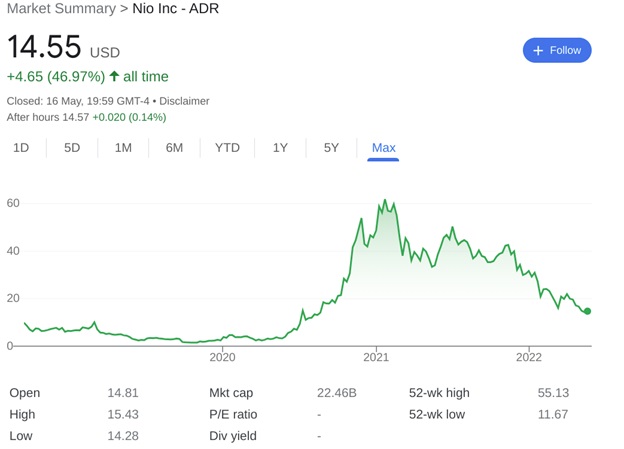Click the chart peak near 2021
The width and height of the screenshot is (624, 449).
click(x=384, y=201)
